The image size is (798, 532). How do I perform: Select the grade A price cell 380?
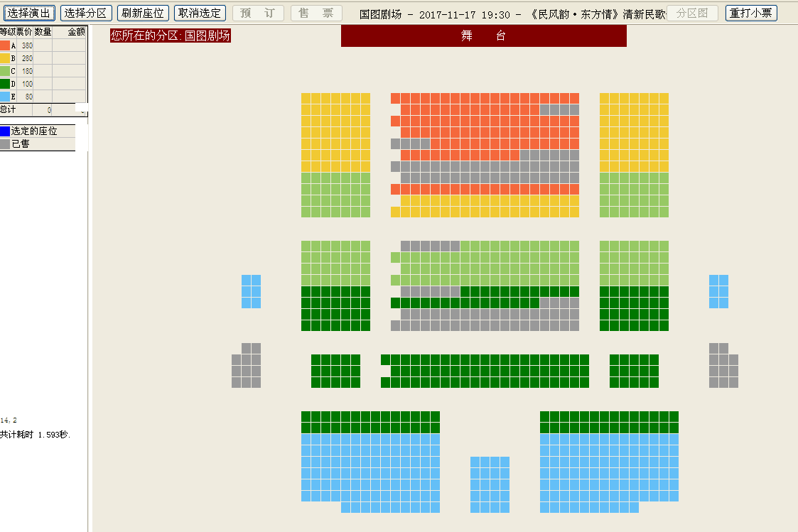[x=26, y=45]
